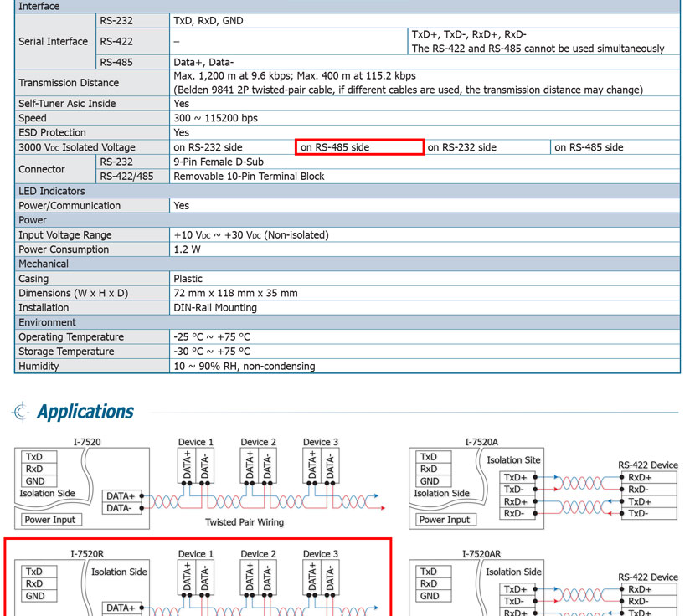Click the "+10 VDC ~ +30 VDC (Non-isolated)" value
This screenshot has height=616, width=695.
click(251, 235)
